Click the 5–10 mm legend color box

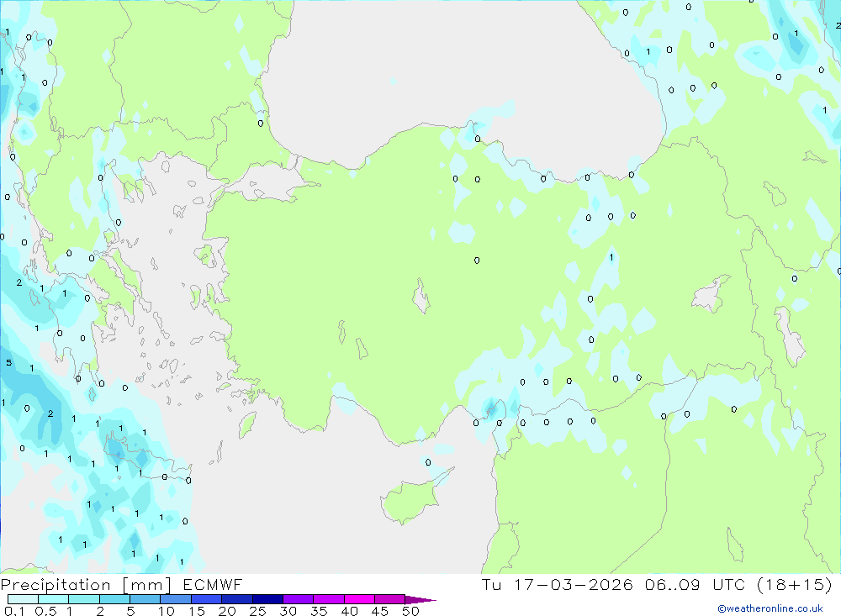click(x=145, y=599)
